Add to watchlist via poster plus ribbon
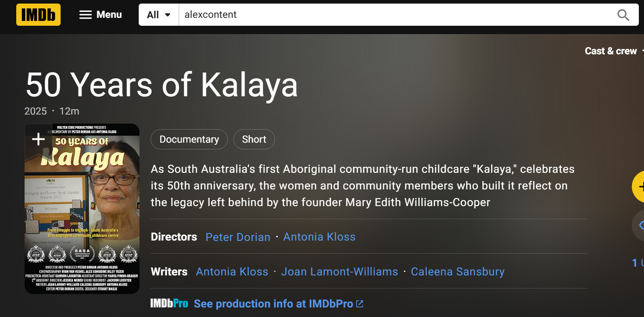This screenshot has height=317, width=644. tap(38, 139)
